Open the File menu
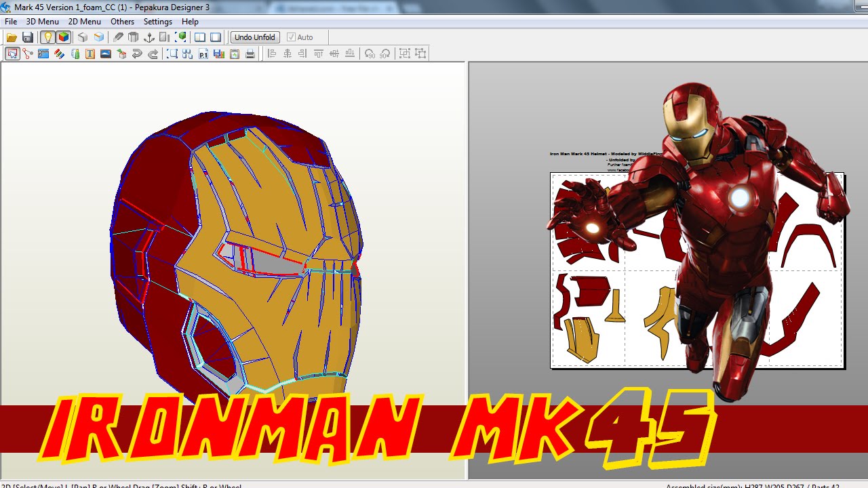Image resolution: width=868 pixels, height=488 pixels. click(x=11, y=22)
